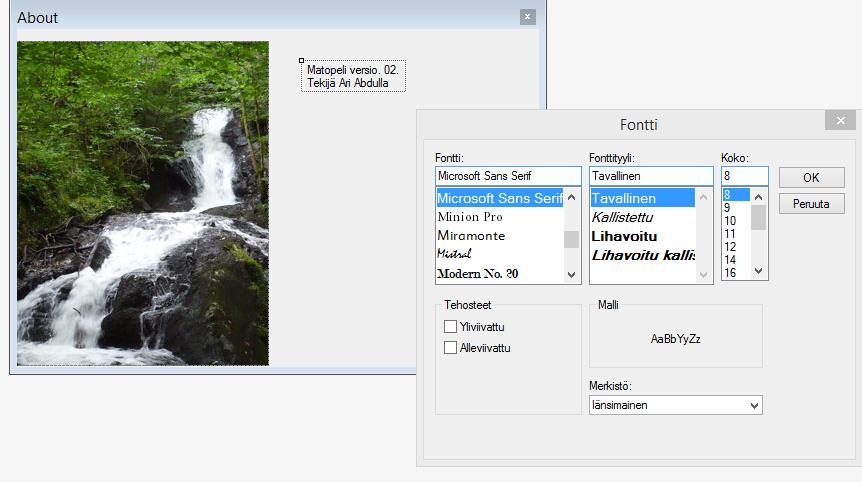
Task: Select the Matopeli versio label in About window
Action: click(x=353, y=76)
